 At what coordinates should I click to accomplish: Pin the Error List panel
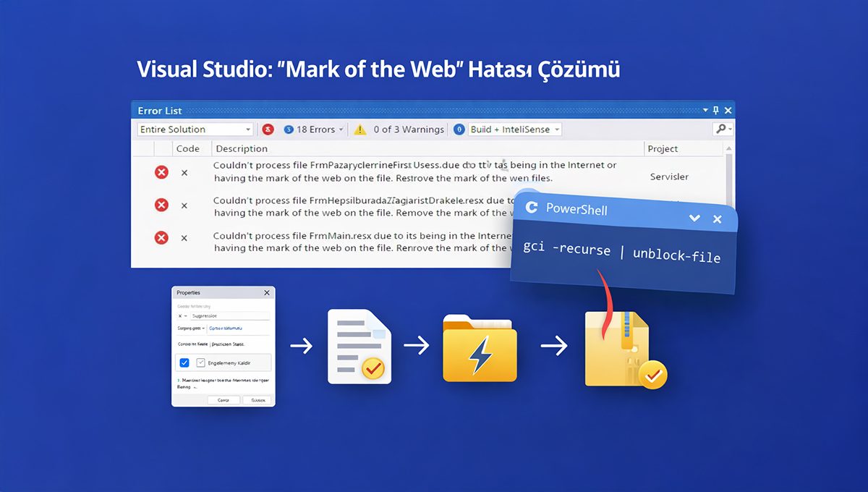[x=716, y=110]
